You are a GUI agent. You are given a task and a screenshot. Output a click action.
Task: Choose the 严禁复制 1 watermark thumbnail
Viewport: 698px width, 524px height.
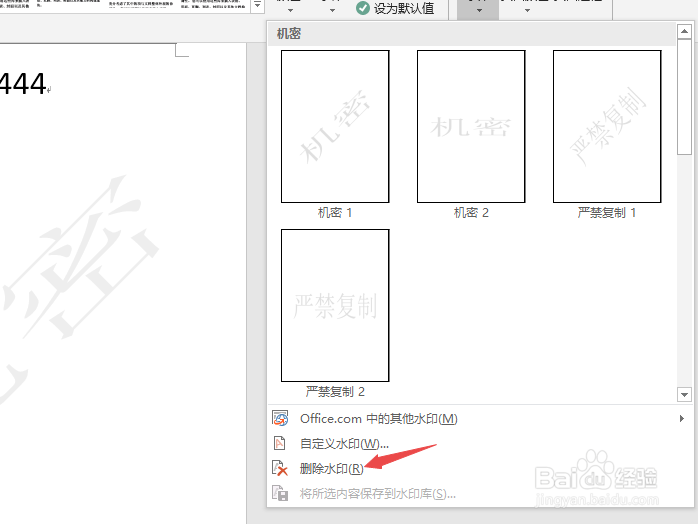pyautogui.click(x=607, y=126)
